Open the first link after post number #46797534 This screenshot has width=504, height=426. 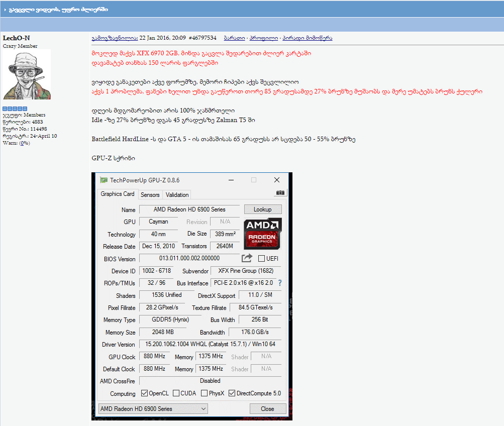point(234,38)
